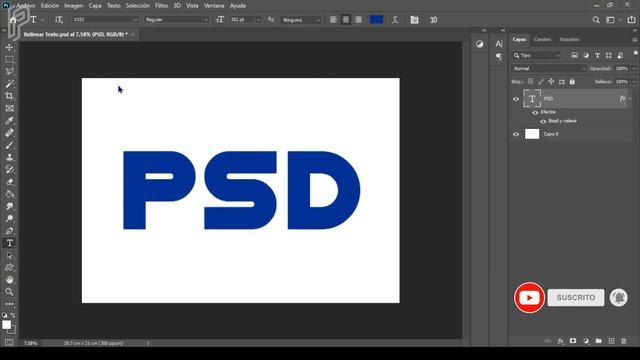Add a layer mask icon
The image size is (640, 360).
pos(573,341)
